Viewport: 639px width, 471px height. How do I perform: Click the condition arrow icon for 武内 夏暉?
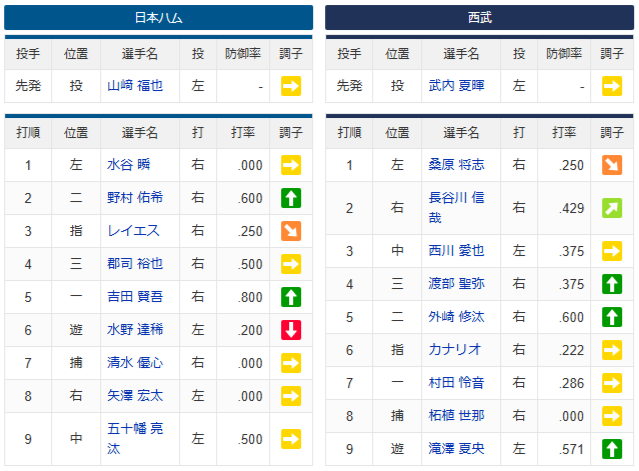tap(612, 86)
